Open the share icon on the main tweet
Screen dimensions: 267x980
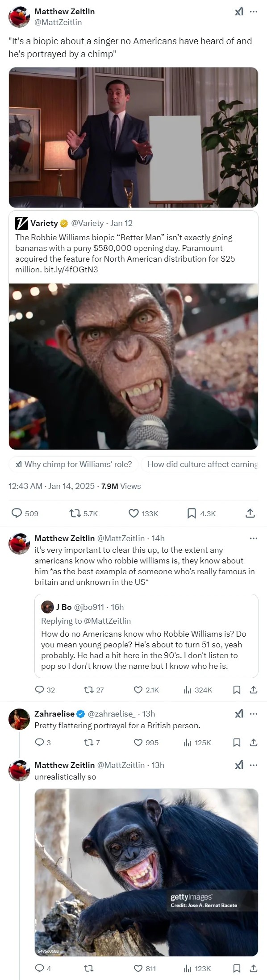251,513
